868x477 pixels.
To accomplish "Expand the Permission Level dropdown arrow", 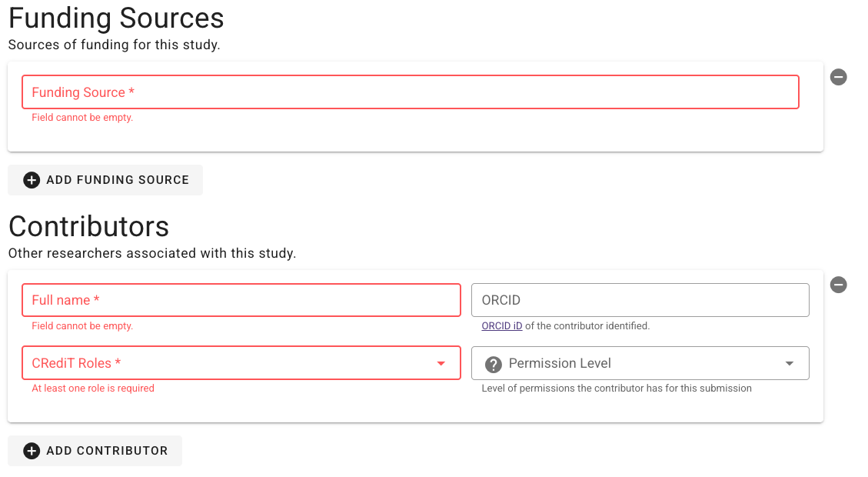I will click(790, 363).
